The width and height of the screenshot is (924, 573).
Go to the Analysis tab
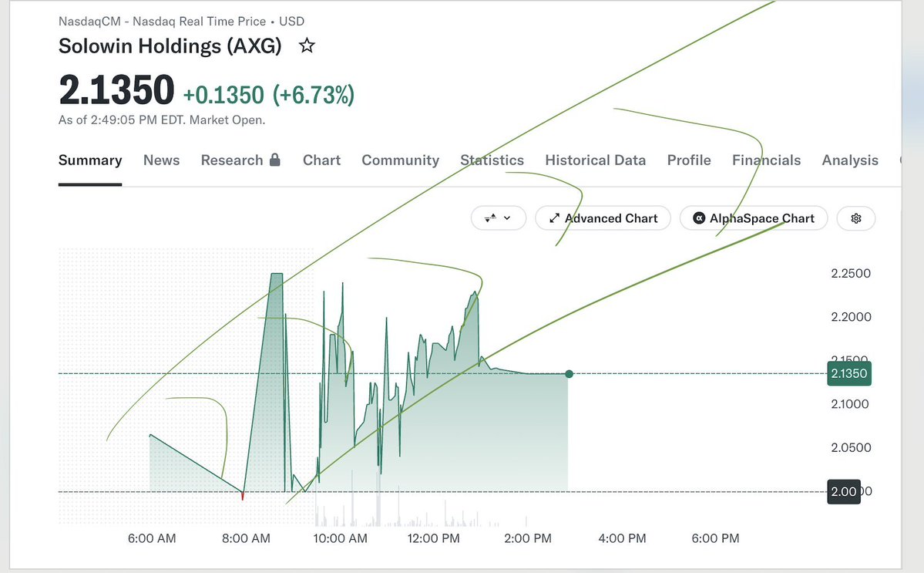coord(850,160)
